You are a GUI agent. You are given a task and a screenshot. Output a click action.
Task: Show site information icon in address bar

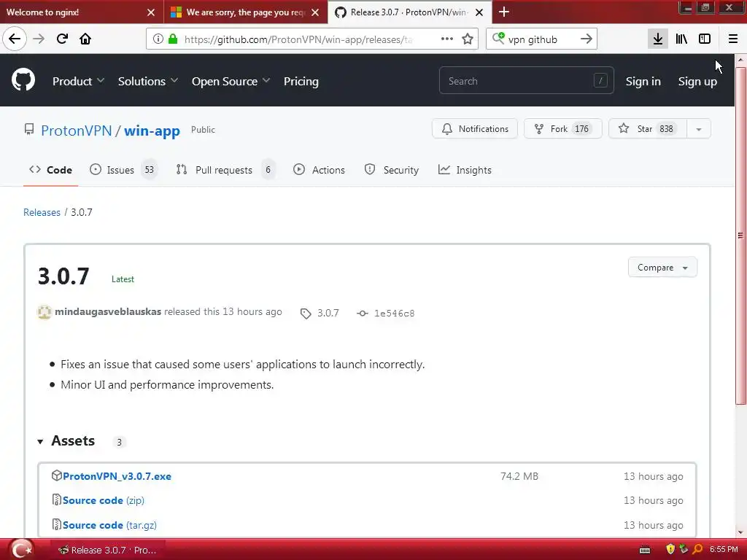click(158, 39)
